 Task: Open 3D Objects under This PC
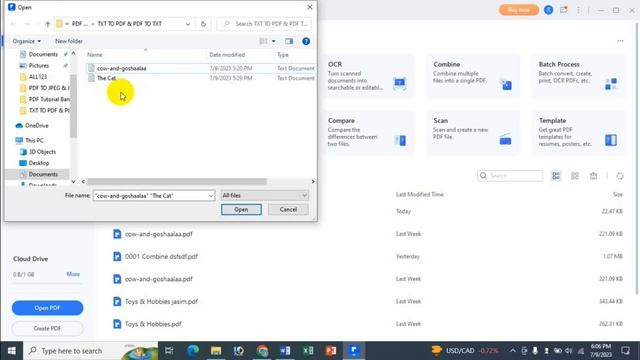pos(42,152)
